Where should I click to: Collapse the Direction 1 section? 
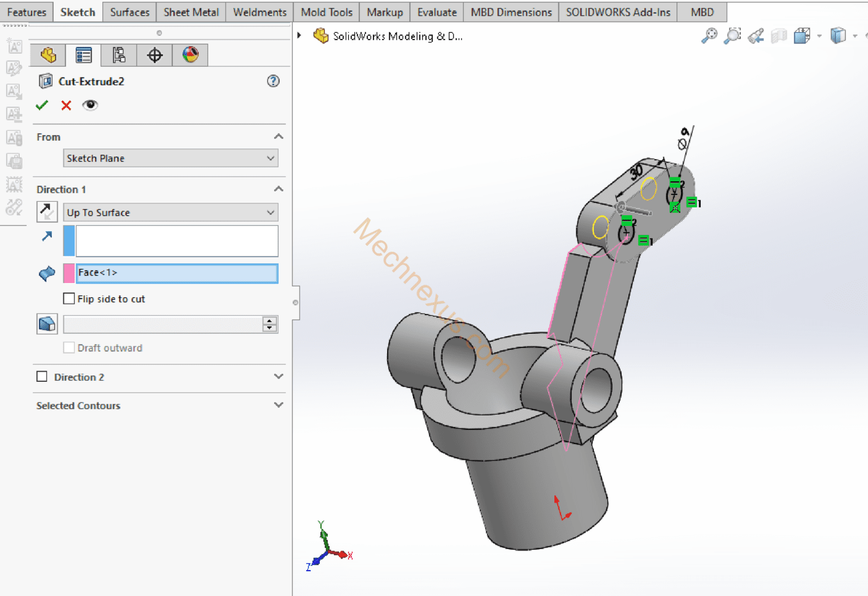tap(278, 189)
